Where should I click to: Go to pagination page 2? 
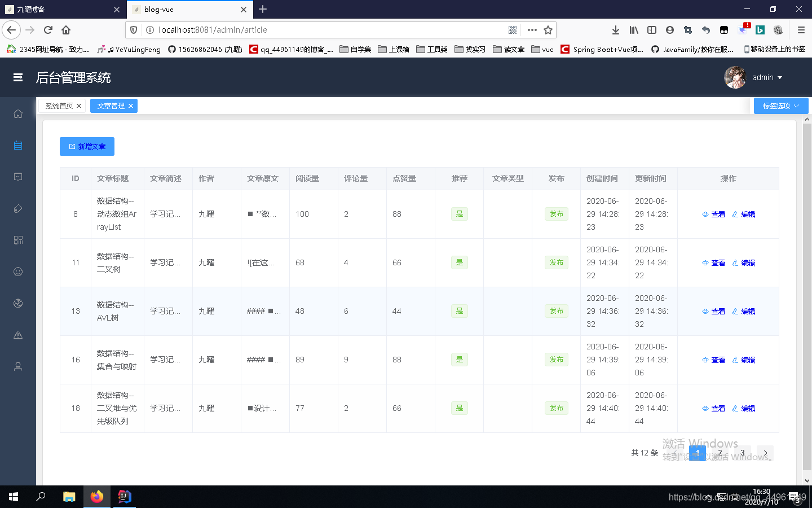click(x=720, y=453)
